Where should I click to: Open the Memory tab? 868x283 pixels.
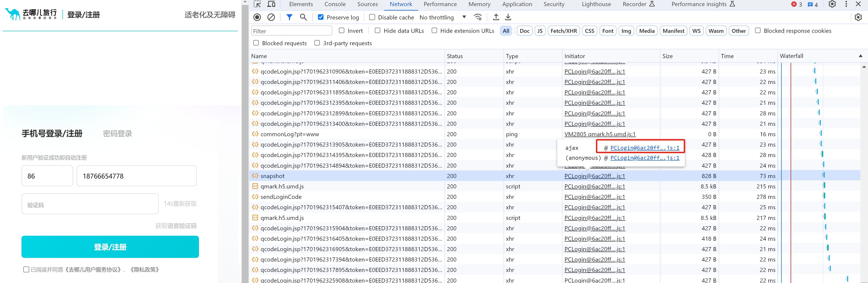479,4
